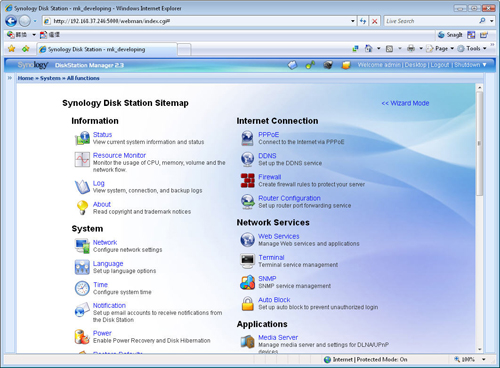This screenshot has width=500, height=368.
Task: Click the browser Home toolbar icon
Action: pyautogui.click(x=368, y=48)
